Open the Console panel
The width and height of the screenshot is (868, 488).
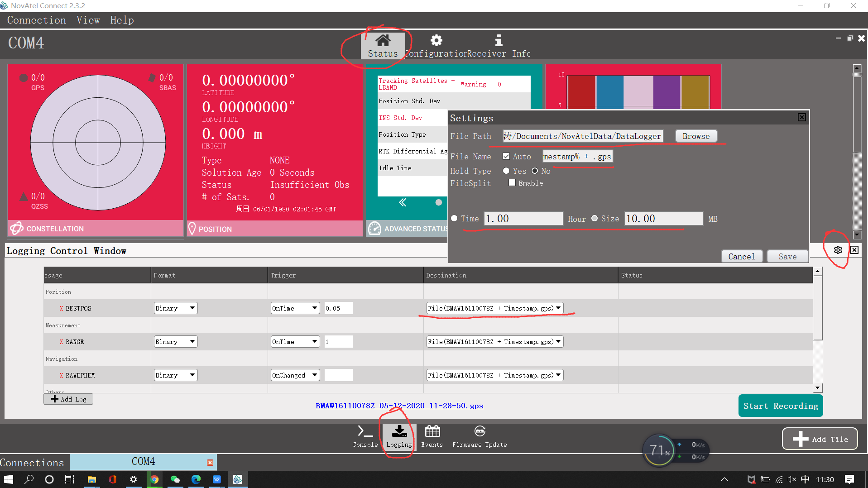(364, 435)
